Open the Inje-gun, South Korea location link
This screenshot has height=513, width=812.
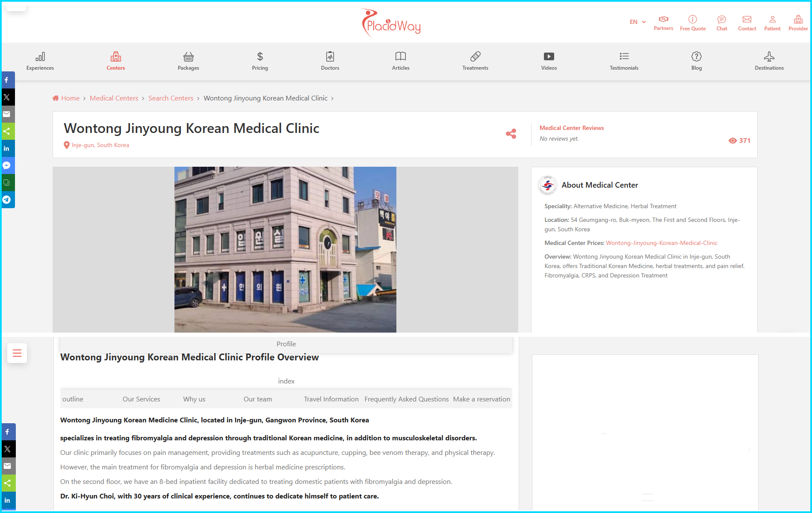click(100, 145)
